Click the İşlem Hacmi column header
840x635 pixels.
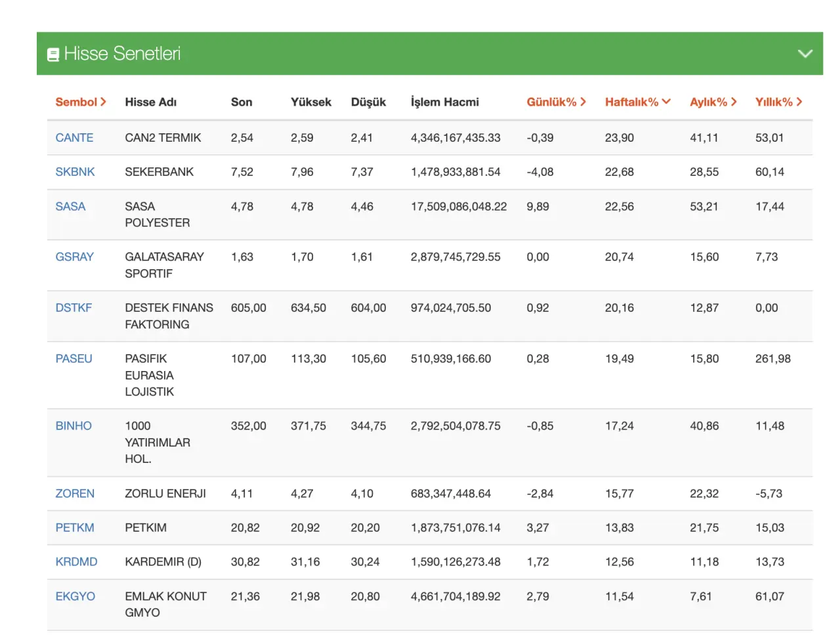pyautogui.click(x=444, y=102)
